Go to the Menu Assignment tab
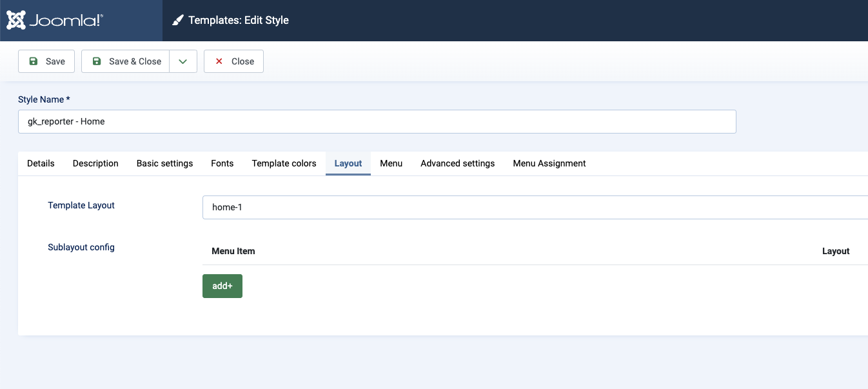 tap(549, 163)
